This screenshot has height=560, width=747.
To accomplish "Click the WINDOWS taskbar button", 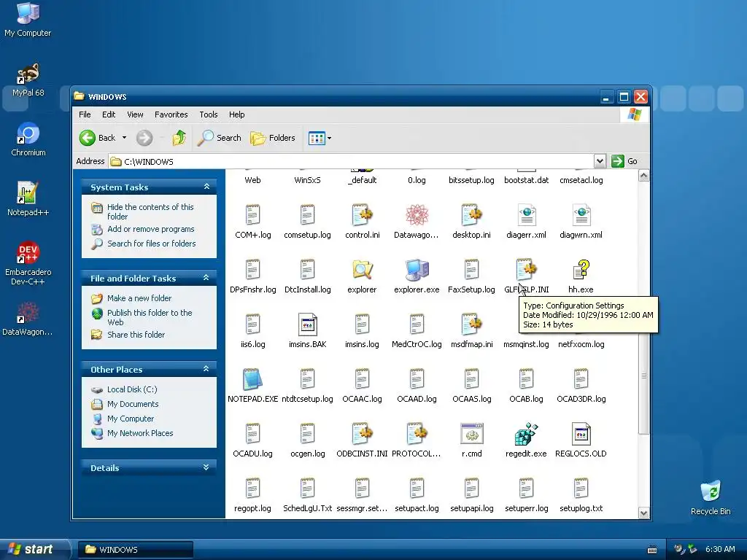I will point(135,550).
